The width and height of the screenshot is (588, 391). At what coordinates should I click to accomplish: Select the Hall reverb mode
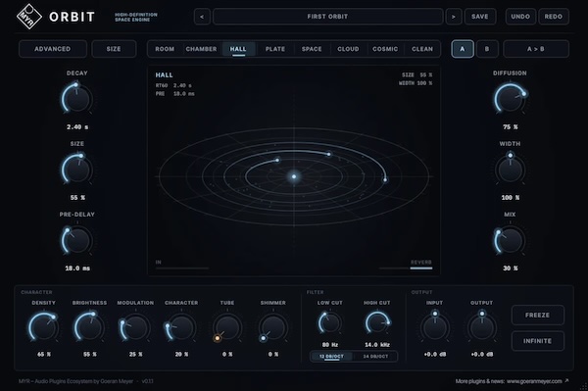pos(238,49)
